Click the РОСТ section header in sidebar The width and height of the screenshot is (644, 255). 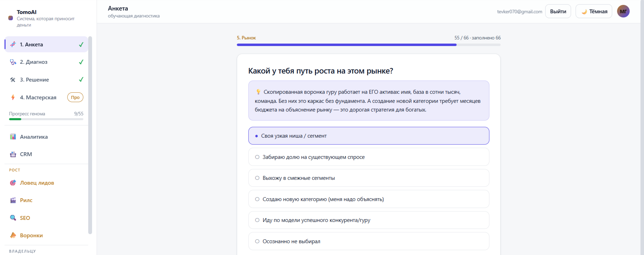(15, 170)
